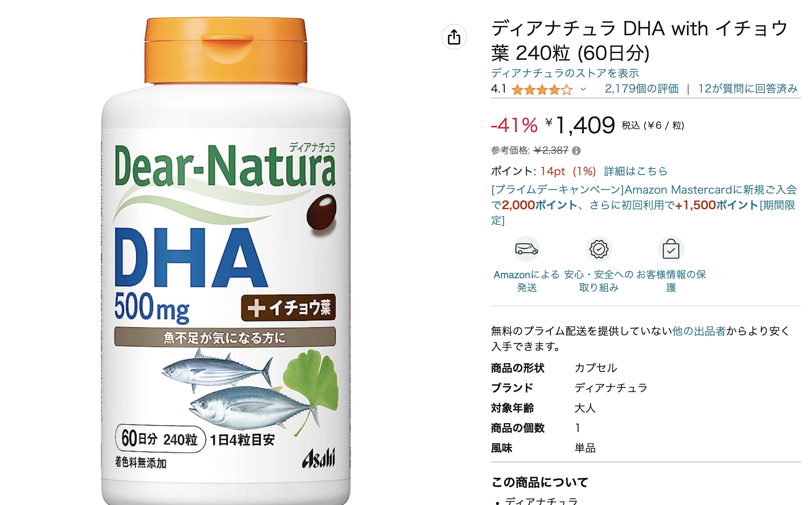Click the Amazonによる発送 label

(527, 281)
